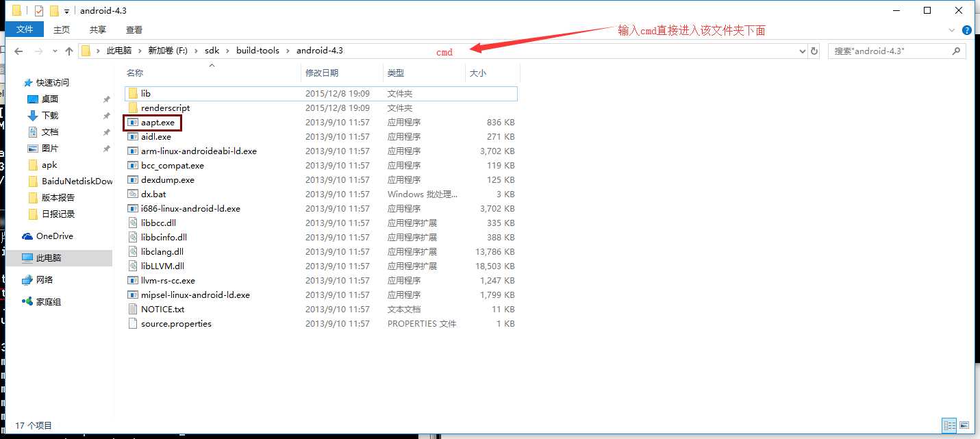The width and height of the screenshot is (980, 439).
Task: Select bcc_compat.exe file icon
Action: pos(133,165)
